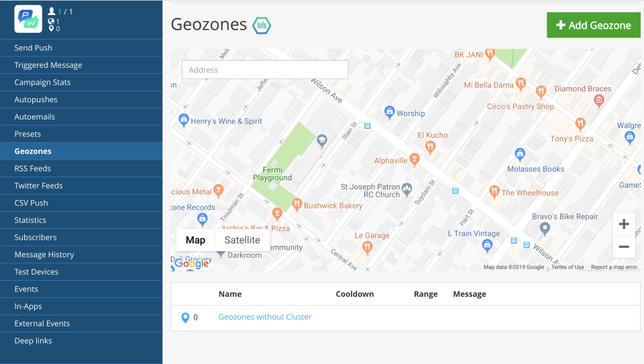Select the El Kucho restaurant pin
Screen dimensions: 644x364
pyautogui.click(x=430, y=147)
